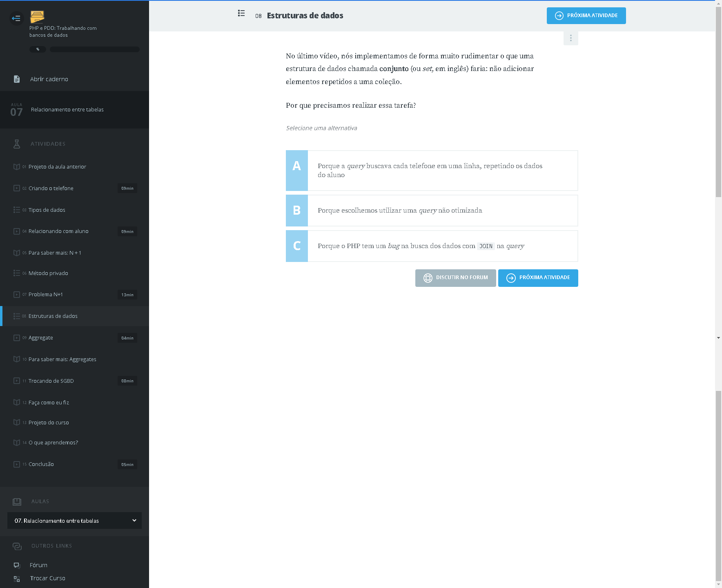Click the scrollbar down arrow on right edge
The image size is (722, 588).
(x=718, y=338)
